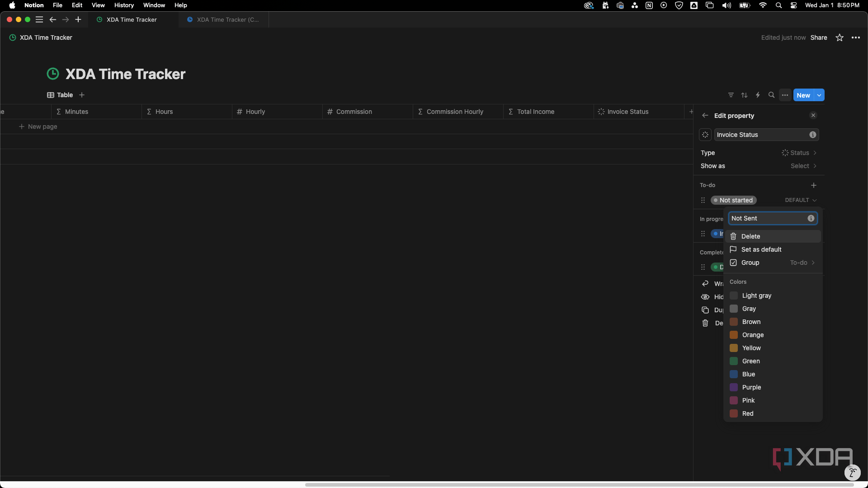Pick the Brown color

pos(773,322)
